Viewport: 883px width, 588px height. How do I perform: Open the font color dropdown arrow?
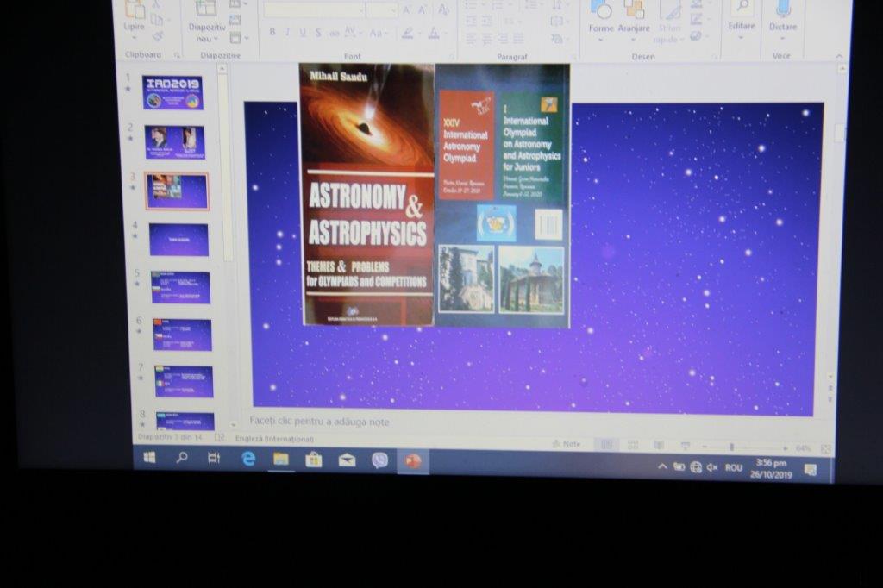(446, 34)
